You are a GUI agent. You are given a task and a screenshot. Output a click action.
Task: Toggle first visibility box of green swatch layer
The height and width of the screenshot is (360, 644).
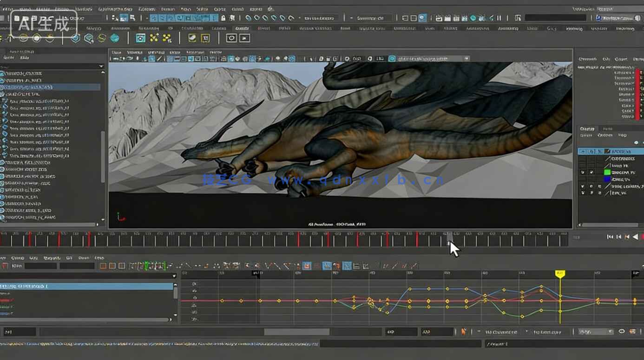pyautogui.click(x=583, y=172)
